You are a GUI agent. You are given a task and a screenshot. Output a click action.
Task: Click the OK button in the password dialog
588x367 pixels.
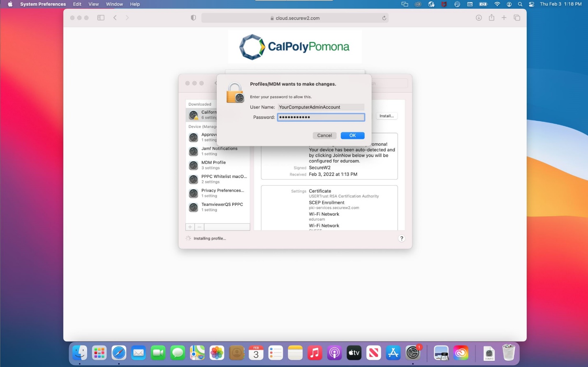(352, 136)
